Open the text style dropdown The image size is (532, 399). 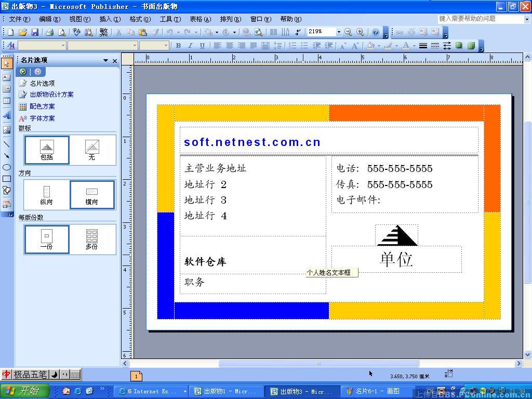[63, 46]
